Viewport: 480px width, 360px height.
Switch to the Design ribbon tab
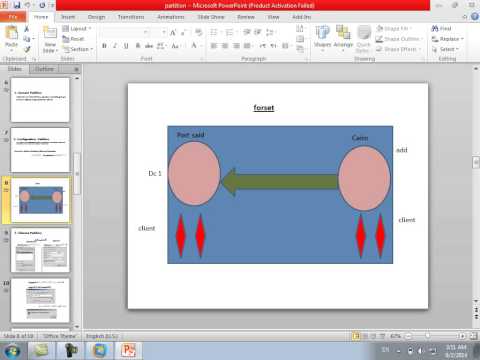click(x=96, y=17)
